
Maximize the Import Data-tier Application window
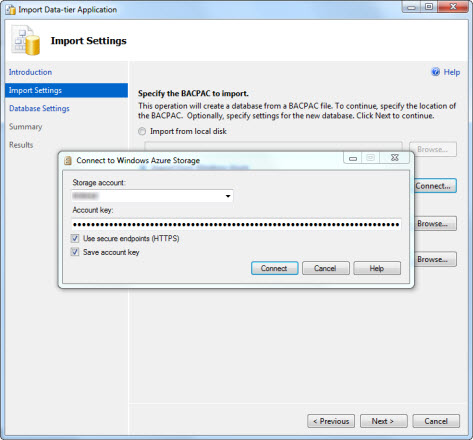click(429, 7)
